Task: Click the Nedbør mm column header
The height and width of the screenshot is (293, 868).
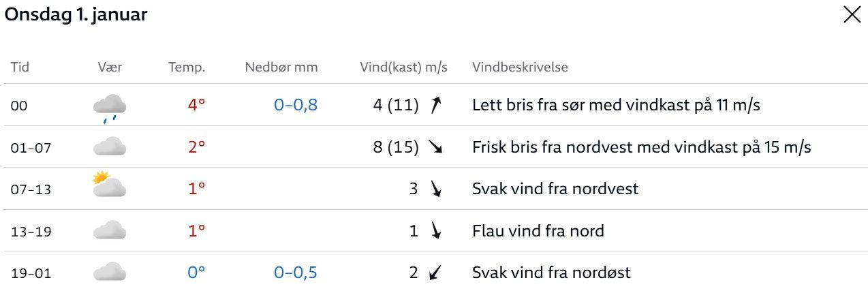Action: (281, 67)
